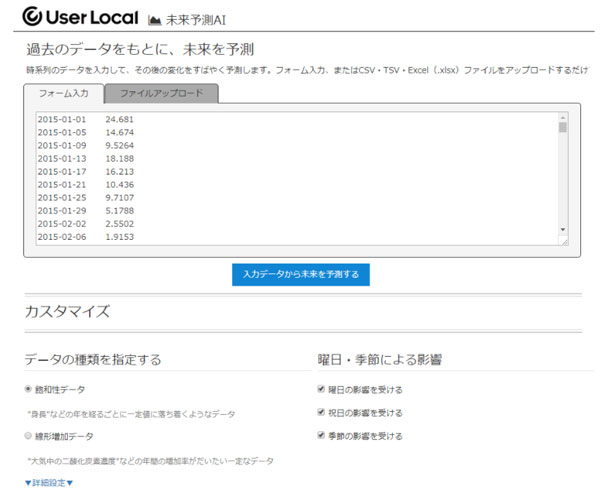Expand the 詳細設定 section
Screen dimensions: 600x494
49,483
